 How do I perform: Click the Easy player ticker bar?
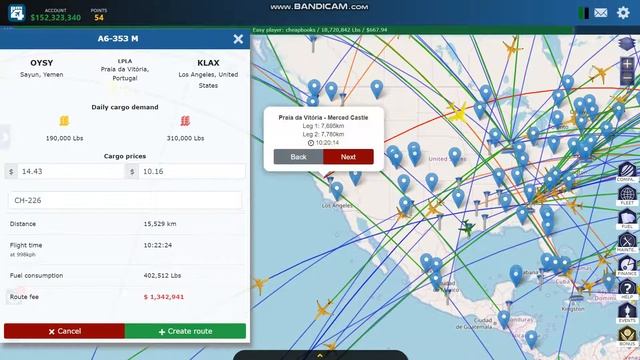pos(412,30)
